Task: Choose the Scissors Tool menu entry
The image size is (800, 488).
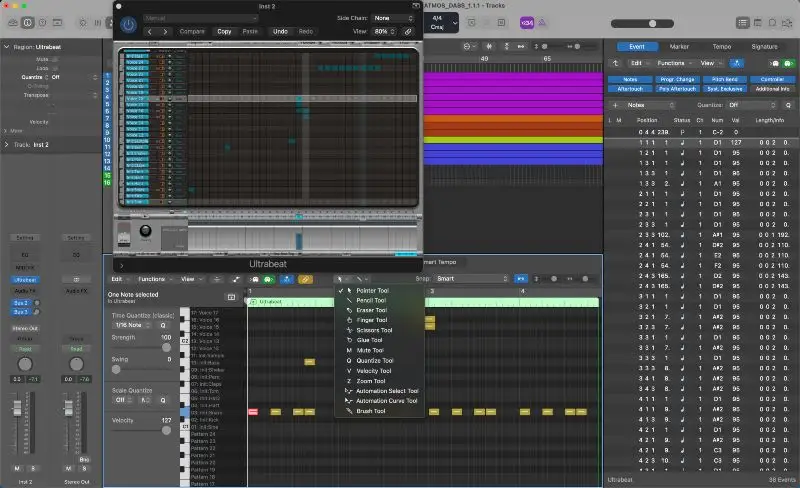Action: coord(374,330)
